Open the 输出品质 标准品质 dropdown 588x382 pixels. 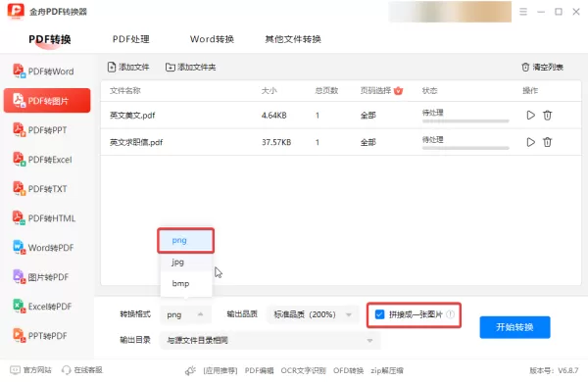(313, 314)
